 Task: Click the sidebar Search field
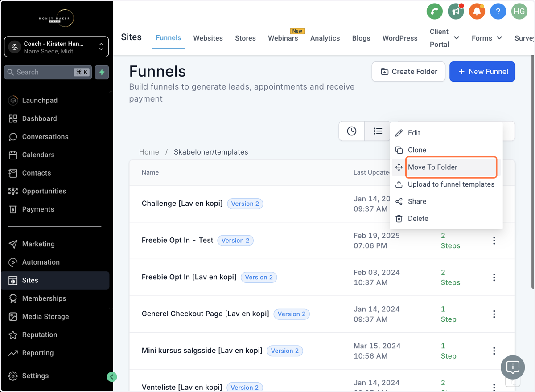tap(48, 72)
